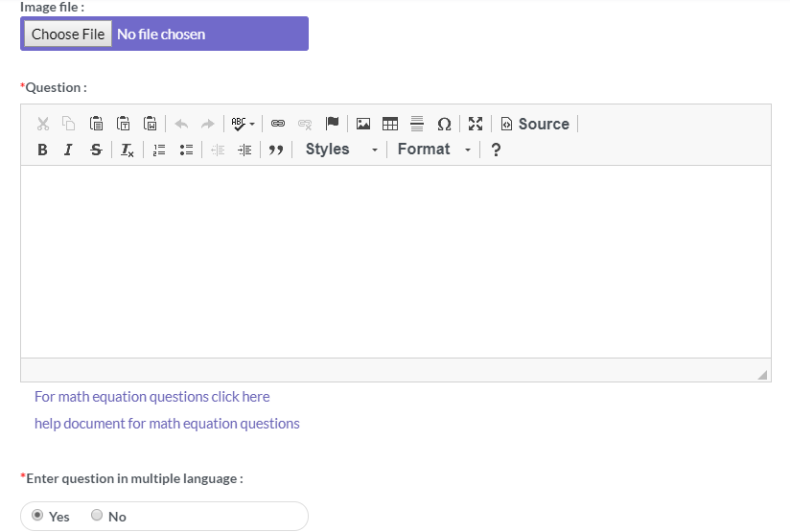This screenshot has width=790, height=532.
Task: Click the About editor question mark icon
Action: [496, 150]
